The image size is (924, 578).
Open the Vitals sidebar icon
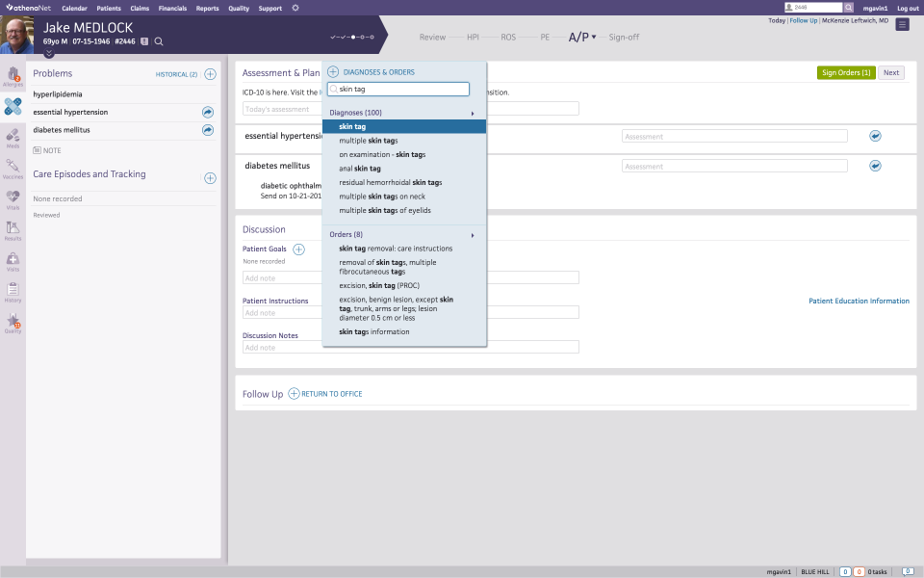pos(13,199)
